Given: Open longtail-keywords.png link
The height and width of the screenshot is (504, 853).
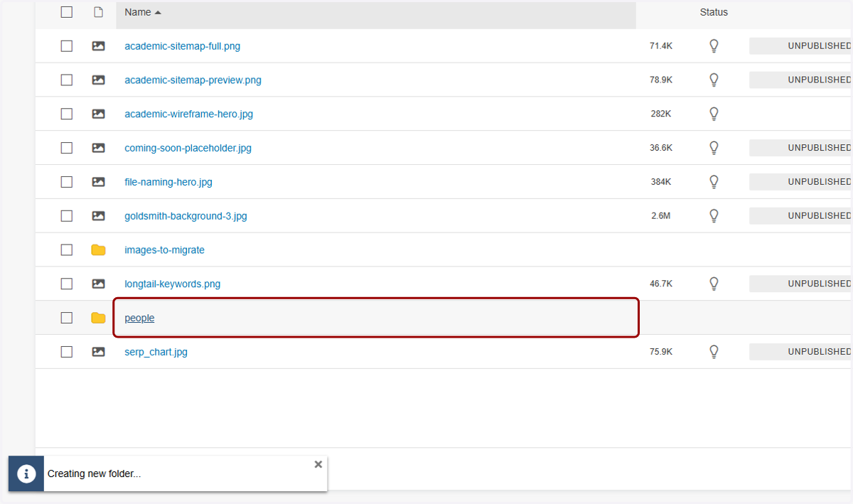Looking at the screenshot, I should [172, 284].
